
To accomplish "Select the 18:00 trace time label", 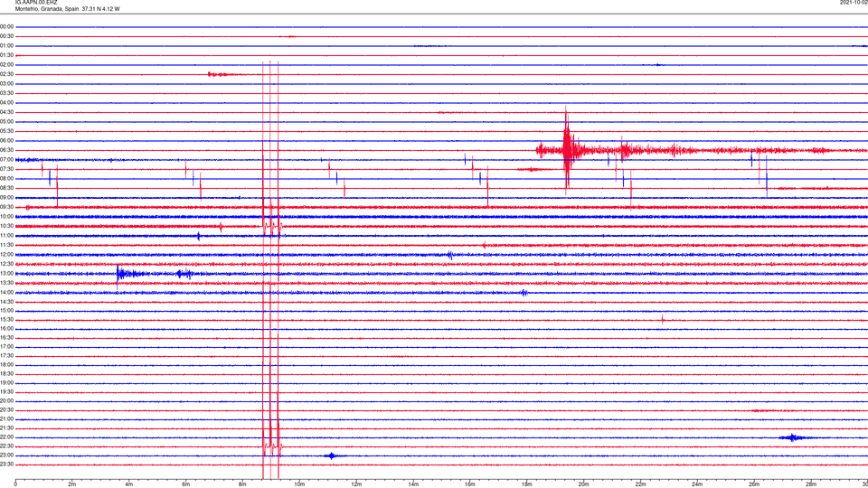I will coord(7,364).
